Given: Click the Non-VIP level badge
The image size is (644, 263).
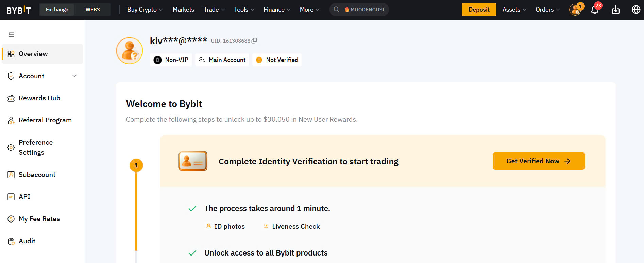Looking at the screenshot, I should pos(171,60).
